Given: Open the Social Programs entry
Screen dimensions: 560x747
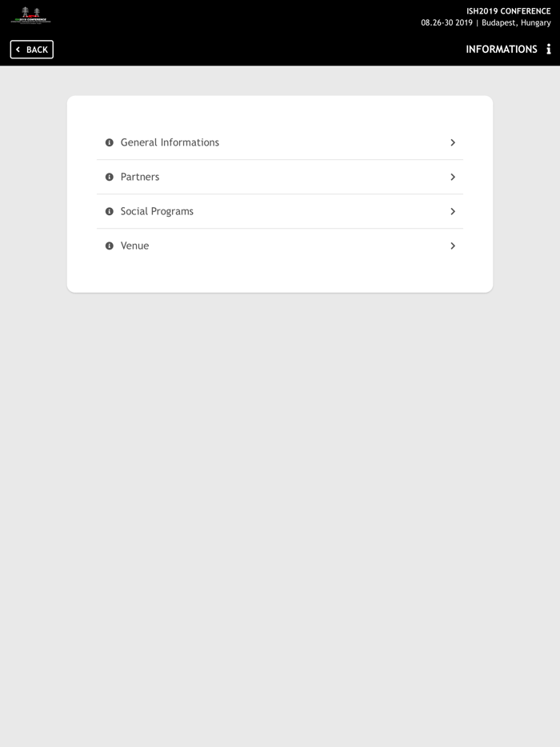Looking at the screenshot, I should point(157,211).
